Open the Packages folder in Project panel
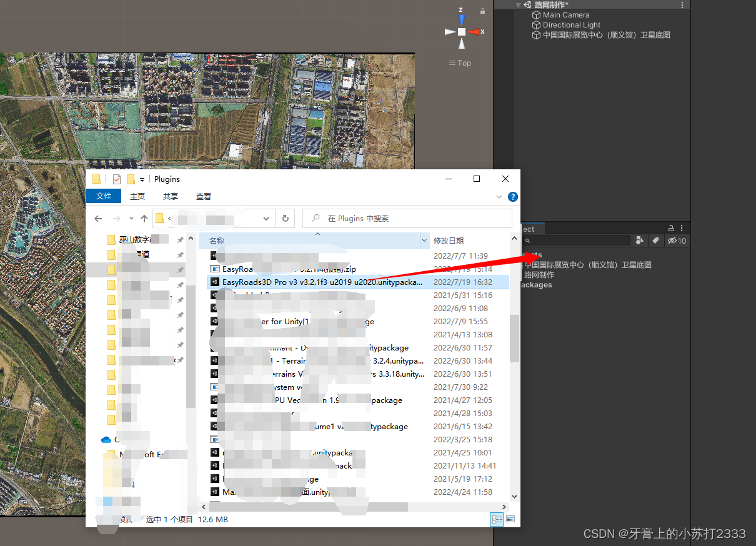The width and height of the screenshot is (756, 546). point(535,285)
